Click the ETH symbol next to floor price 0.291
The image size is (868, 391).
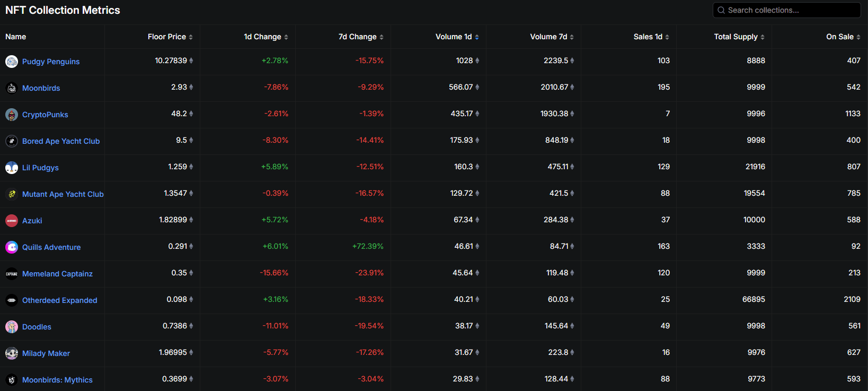(x=191, y=246)
